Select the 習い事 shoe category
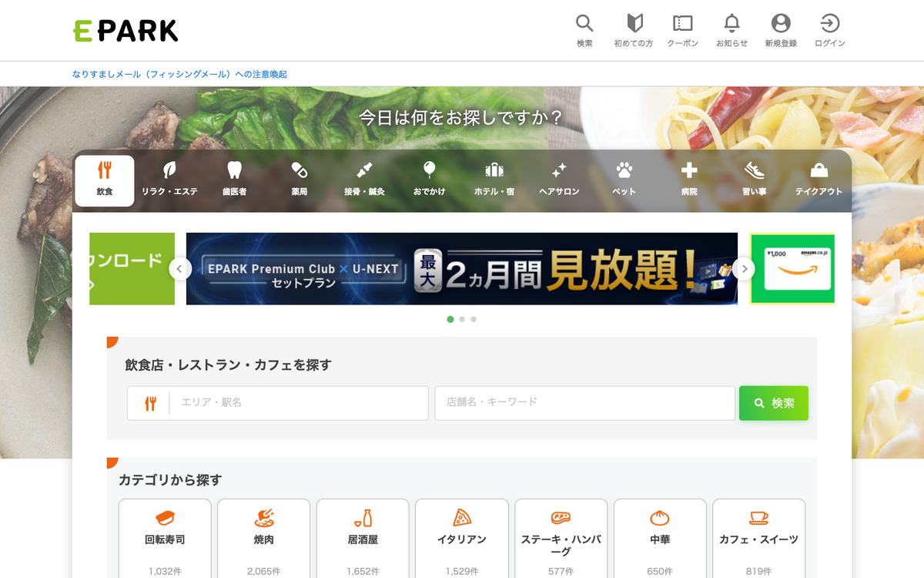The width and height of the screenshot is (924, 578). 754,180
